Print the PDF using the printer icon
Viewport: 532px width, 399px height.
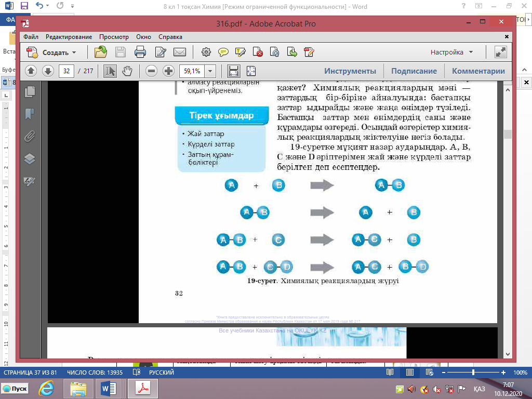(x=140, y=52)
